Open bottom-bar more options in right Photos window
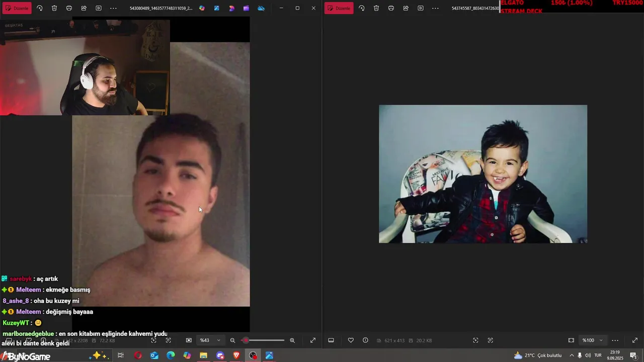This screenshot has width=644, height=362. [615, 340]
